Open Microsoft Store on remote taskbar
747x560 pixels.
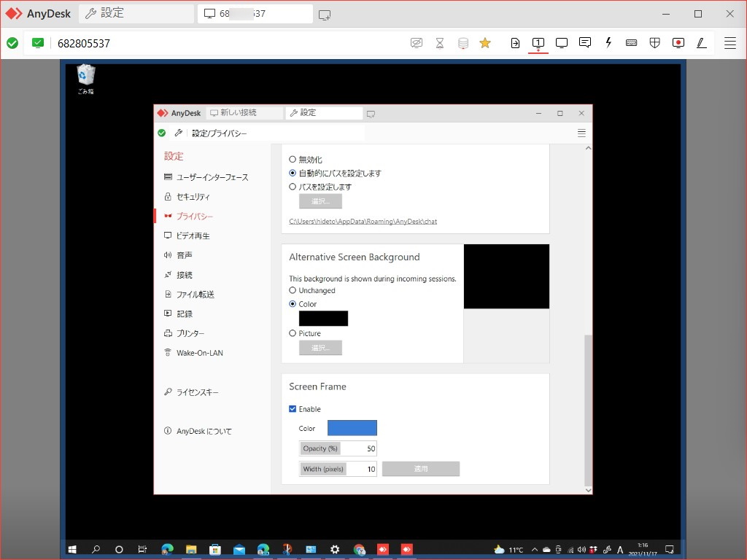tap(215, 550)
